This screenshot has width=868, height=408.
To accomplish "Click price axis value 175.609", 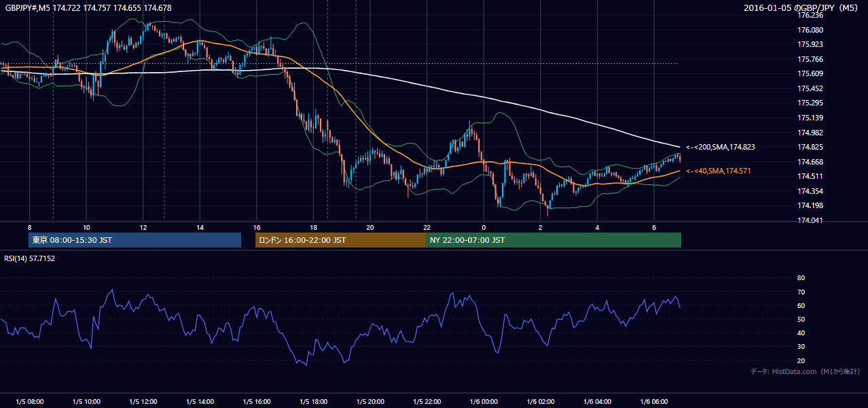I will click(810, 73).
